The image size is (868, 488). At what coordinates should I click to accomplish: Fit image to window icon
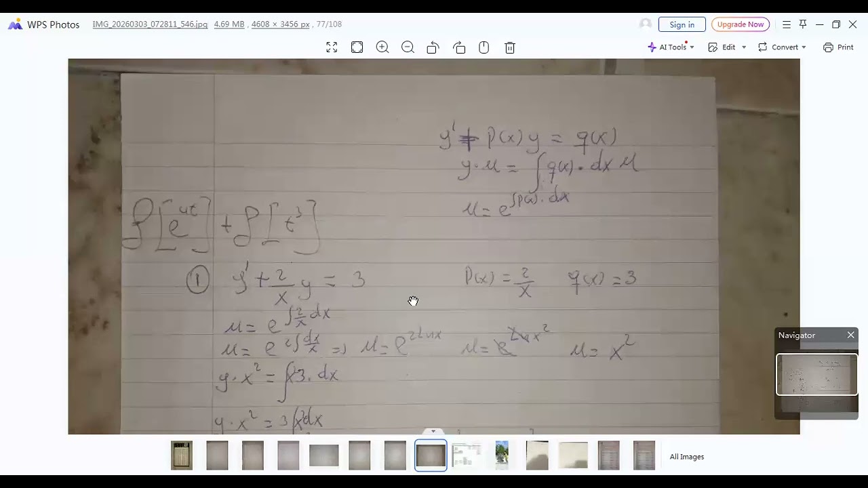pyautogui.click(x=357, y=47)
